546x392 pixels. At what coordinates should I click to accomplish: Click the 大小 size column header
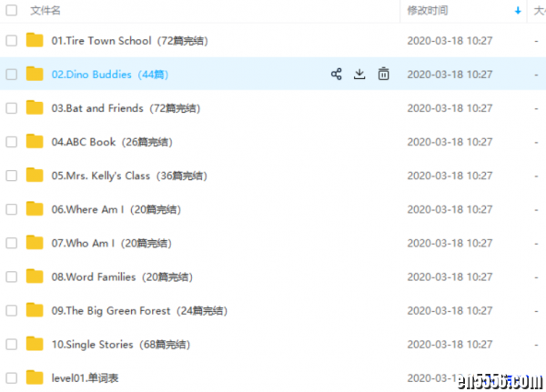[540, 10]
